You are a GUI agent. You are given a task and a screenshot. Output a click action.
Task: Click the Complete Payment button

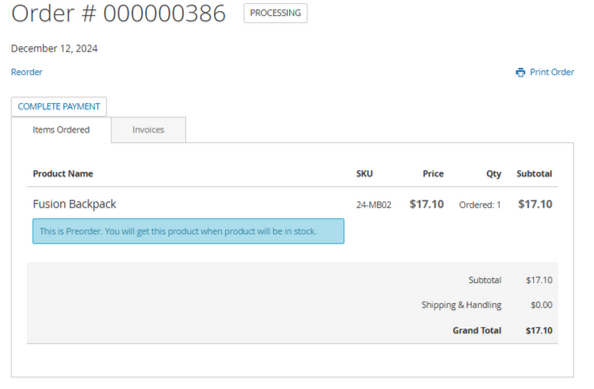coord(59,106)
